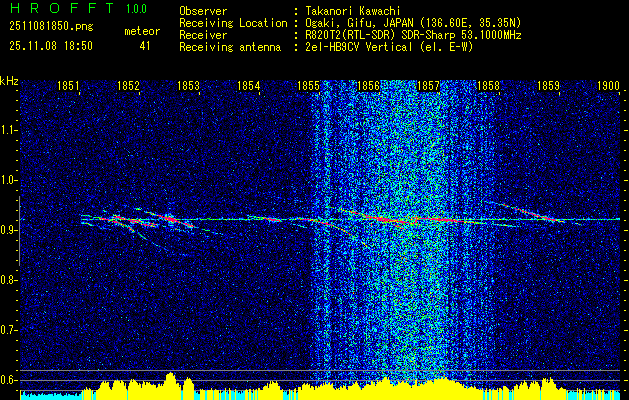Click the 1853 time marker
This screenshot has width=629, height=400.
point(188,85)
